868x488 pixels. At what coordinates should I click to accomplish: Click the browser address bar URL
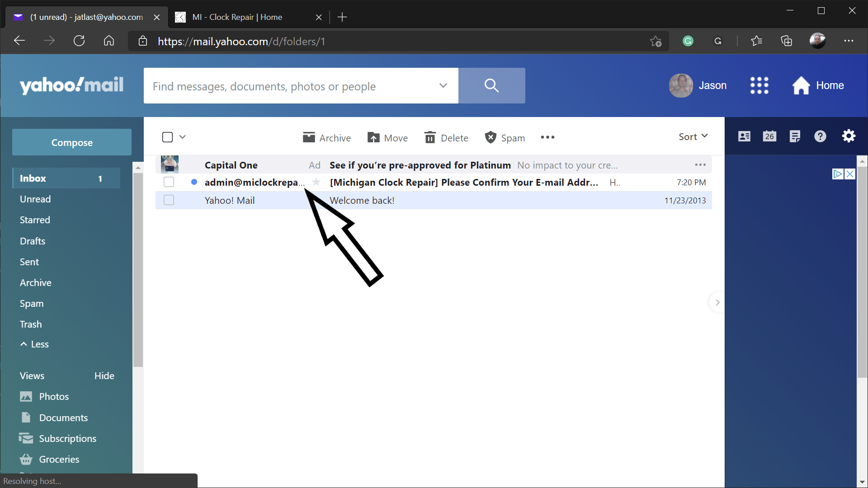(241, 41)
